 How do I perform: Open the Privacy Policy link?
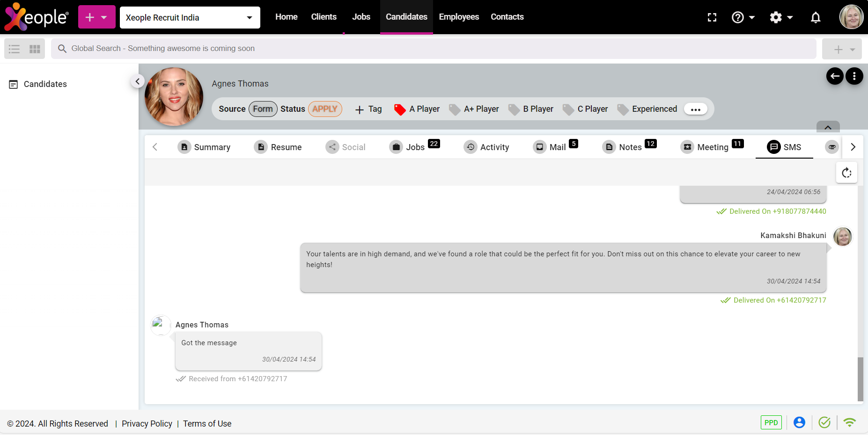(147, 424)
